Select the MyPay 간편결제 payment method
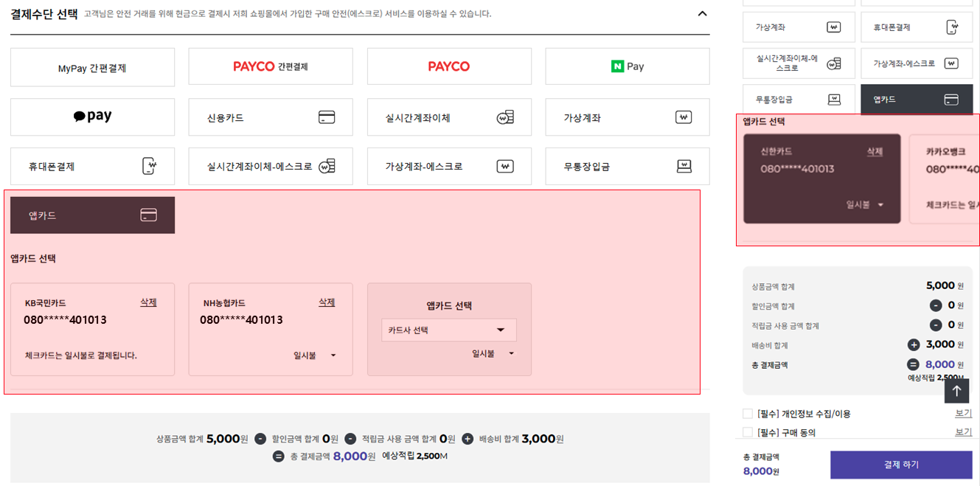 click(x=92, y=67)
